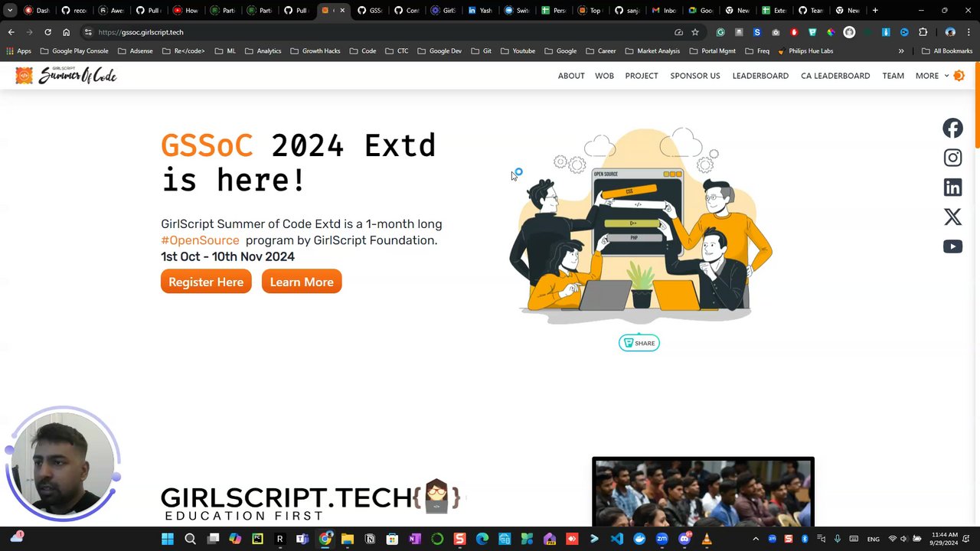The width and height of the screenshot is (980, 551).
Task: Open taskbar clock showing 11:44 AM
Action: pyautogui.click(x=945, y=539)
